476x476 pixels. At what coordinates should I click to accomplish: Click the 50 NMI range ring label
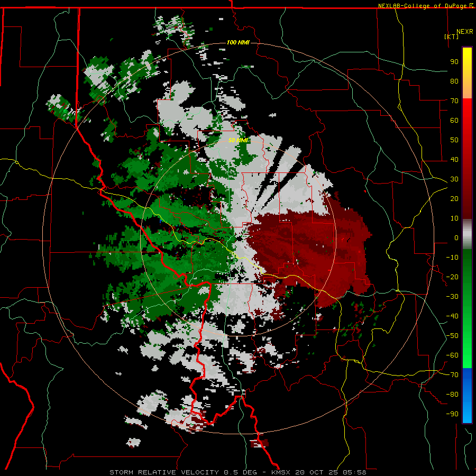coord(238,140)
